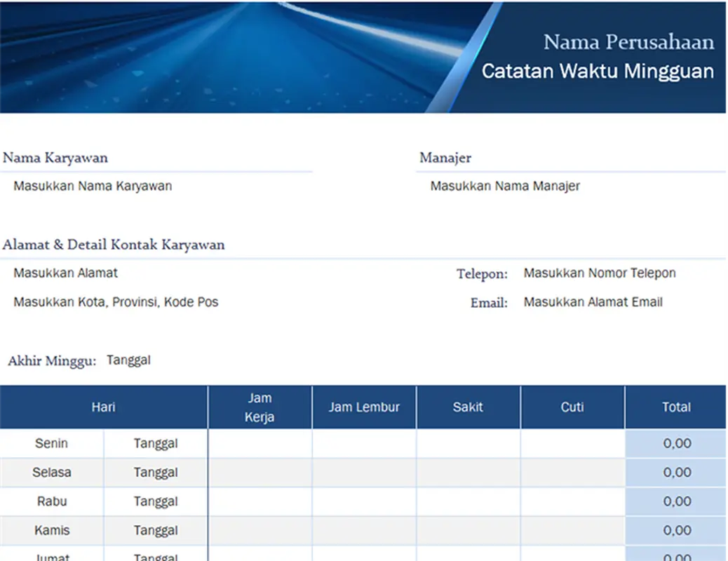Select the Cuti column header
Screen dimensions: 728x561
click(x=572, y=407)
